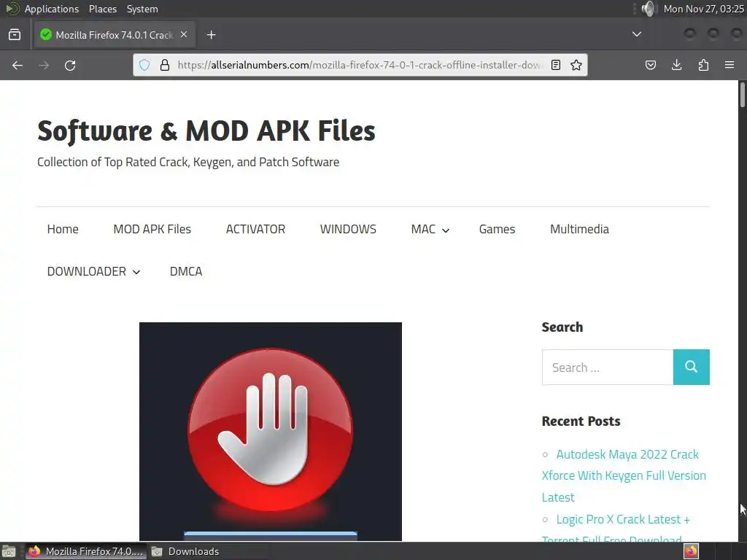Image resolution: width=747 pixels, height=560 pixels.
Task: Open the Multimedia menu item
Action: point(579,229)
